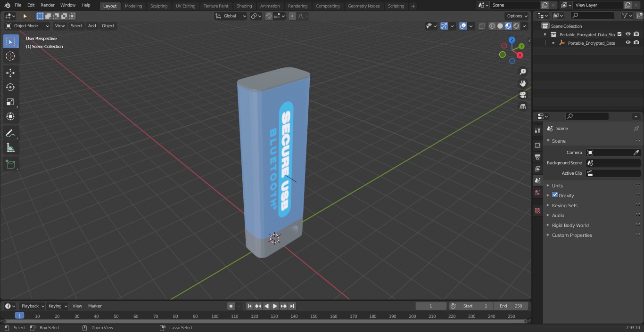Open the Render menu
This screenshot has height=332, width=644.
tap(47, 5)
